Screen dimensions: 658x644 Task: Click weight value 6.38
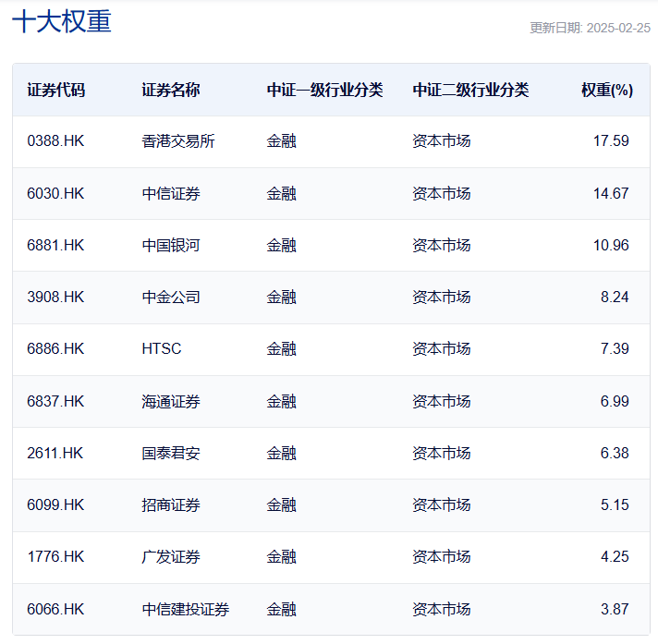click(x=615, y=454)
